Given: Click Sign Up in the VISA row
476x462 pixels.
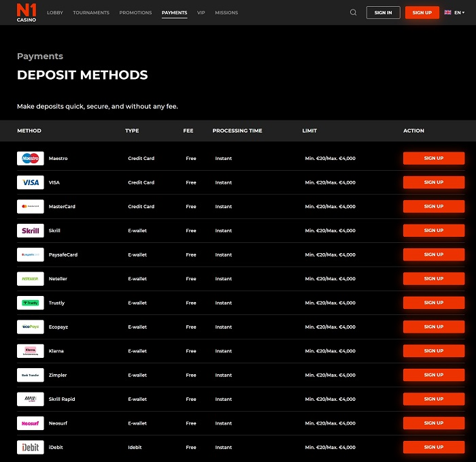Looking at the screenshot, I should (434, 182).
